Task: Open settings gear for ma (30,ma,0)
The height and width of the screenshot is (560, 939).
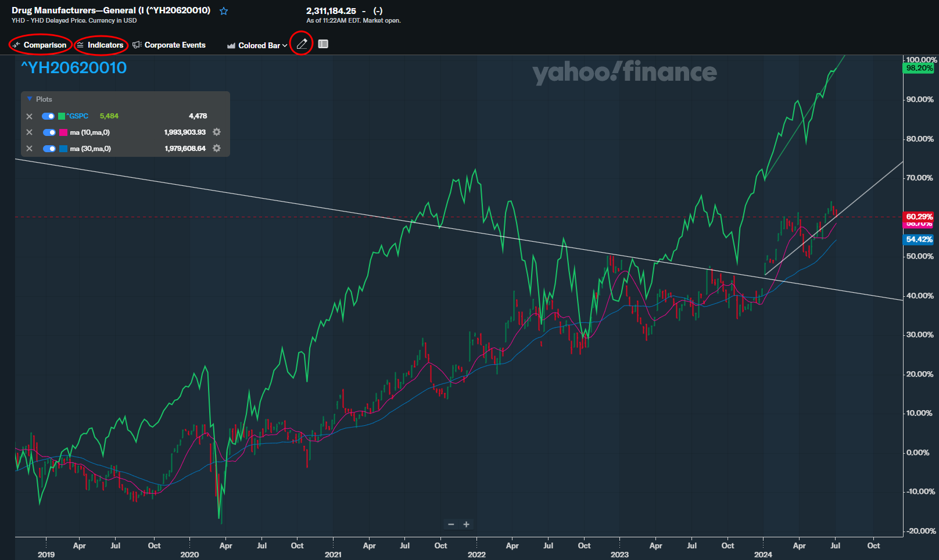Action: point(217,148)
